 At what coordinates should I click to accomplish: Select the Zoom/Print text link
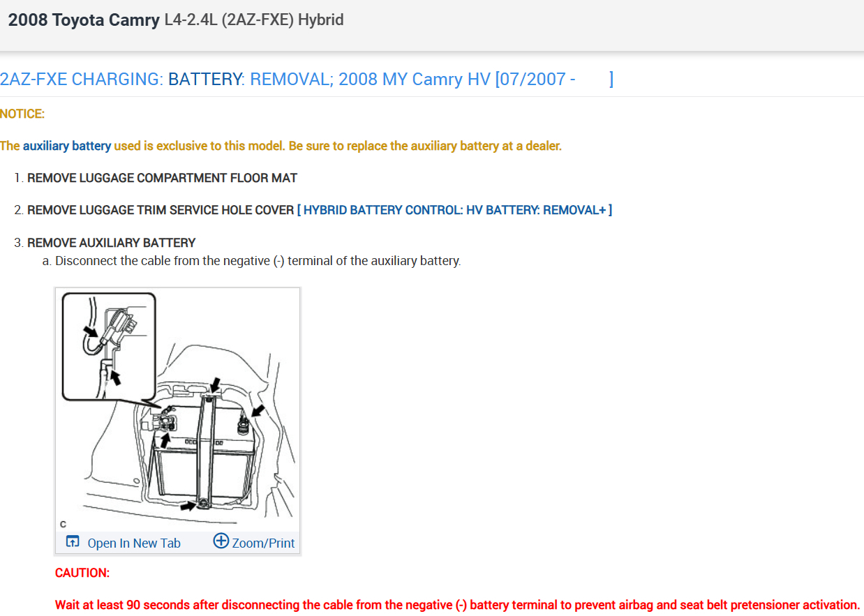(x=263, y=543)
